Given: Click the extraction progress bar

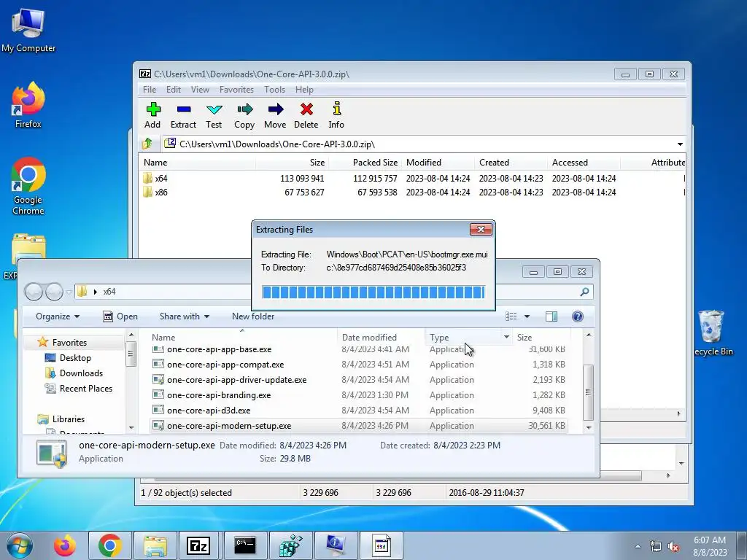Looking at the screenshot, I should pyautogui.click(x=373, y=292).
